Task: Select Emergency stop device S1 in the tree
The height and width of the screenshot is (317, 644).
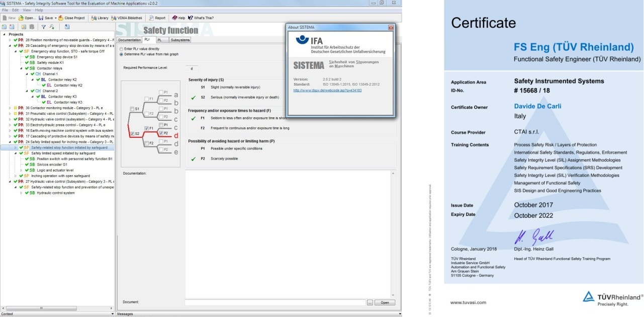Action: tap(57, 57)
